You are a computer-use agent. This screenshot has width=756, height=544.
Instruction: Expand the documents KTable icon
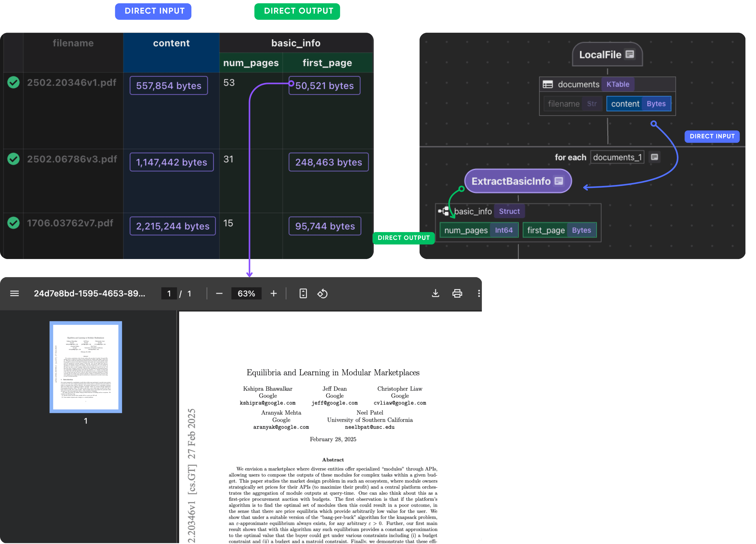coord(548,84)
